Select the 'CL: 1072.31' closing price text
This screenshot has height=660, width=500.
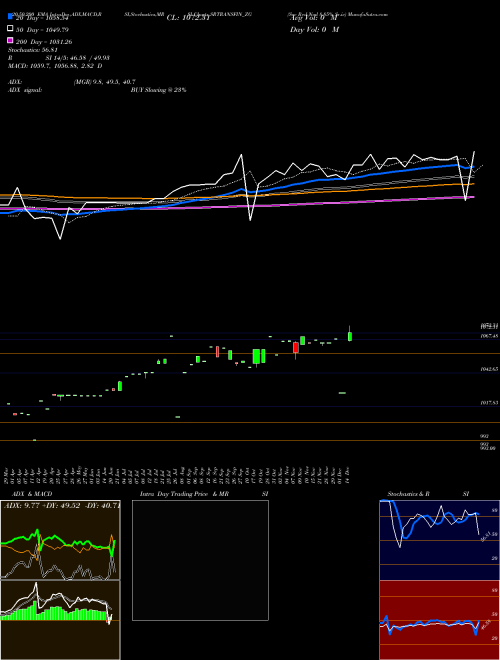point(188,18)
